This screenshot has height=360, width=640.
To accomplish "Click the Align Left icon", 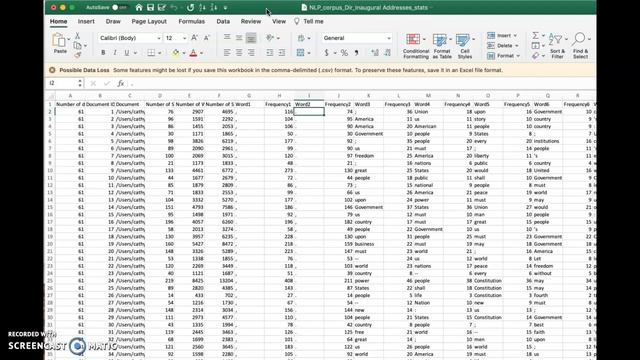I will coord(227,53).
